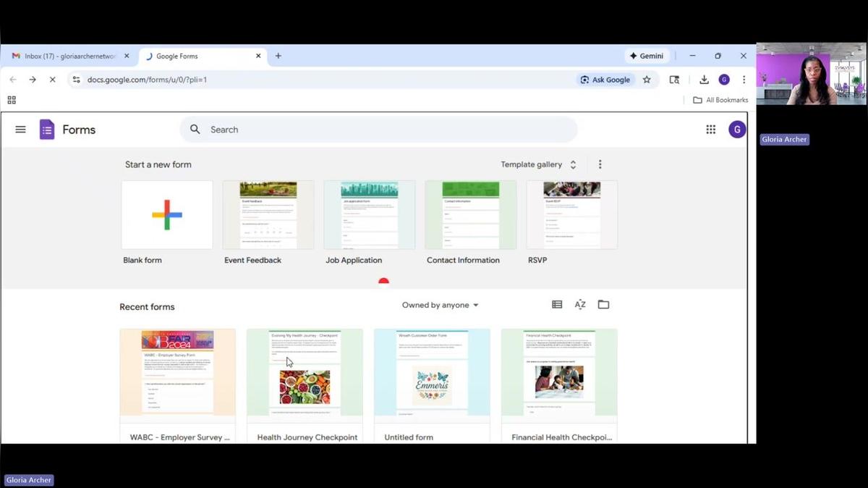
Task: Switch to the Gmail Inbox tab
Action: (65, 56)
